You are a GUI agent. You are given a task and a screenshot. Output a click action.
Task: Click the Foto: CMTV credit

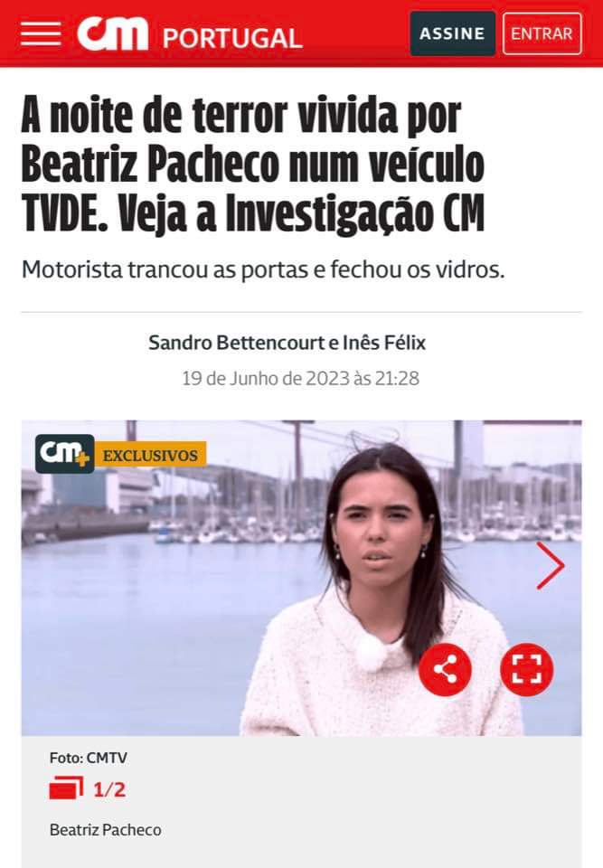(89, 758)
